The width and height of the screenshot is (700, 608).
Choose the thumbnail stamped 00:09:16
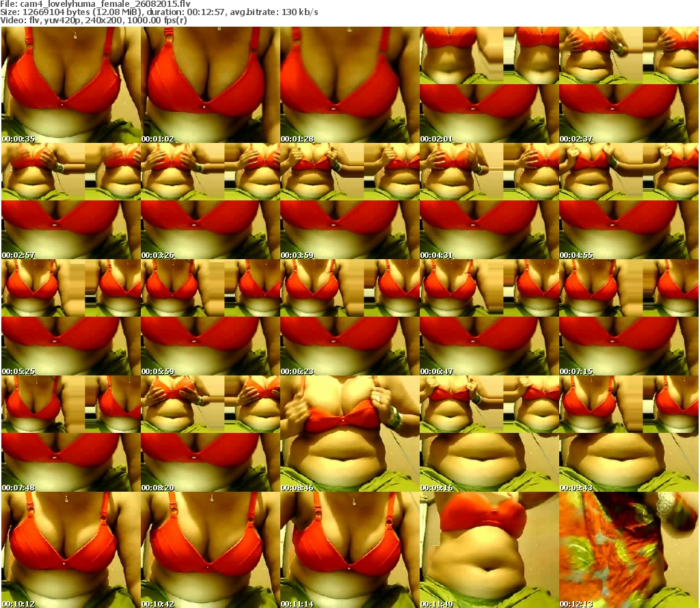(489, 434)
